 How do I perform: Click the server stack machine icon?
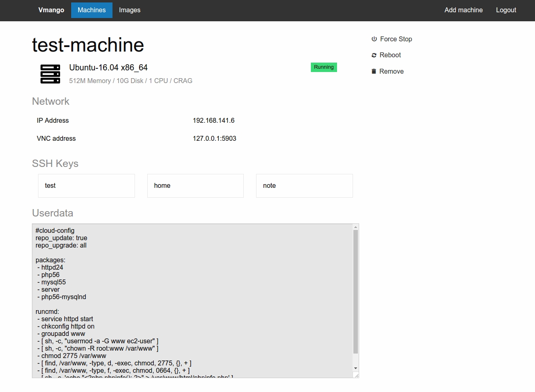(x=50, y=74)
